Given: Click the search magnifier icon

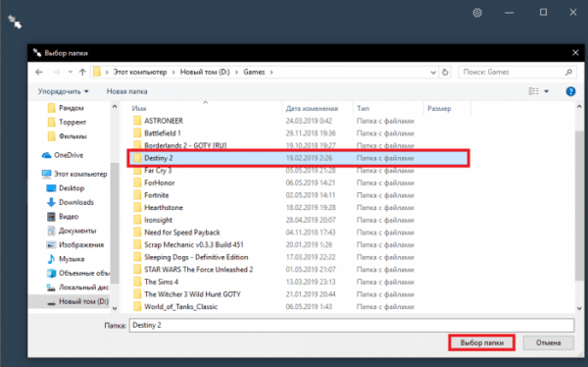Looking at the screenshot, I should pos(568,72).
